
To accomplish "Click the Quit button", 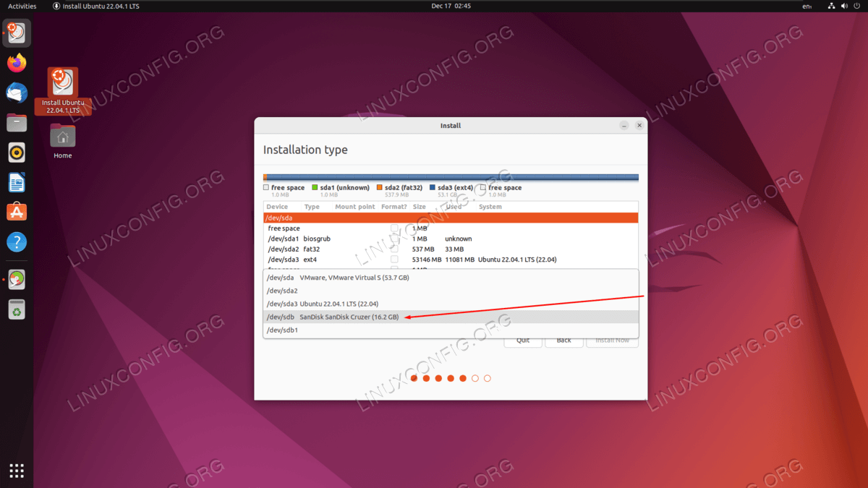I will coord(523,340).
